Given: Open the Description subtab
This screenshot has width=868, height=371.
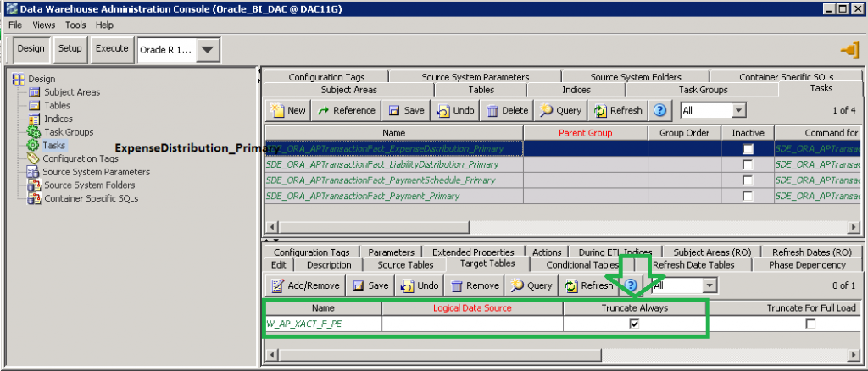Looking at the screenshot, I should point(329,265).
